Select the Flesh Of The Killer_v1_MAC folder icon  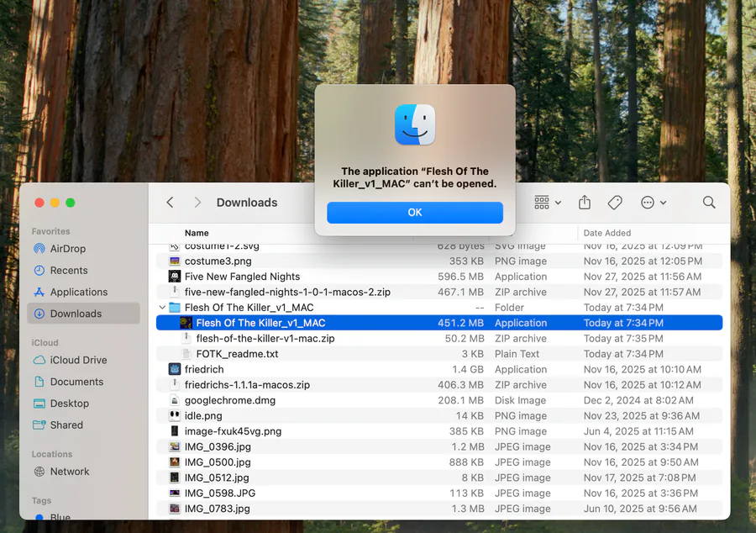[x=175, y=307]
